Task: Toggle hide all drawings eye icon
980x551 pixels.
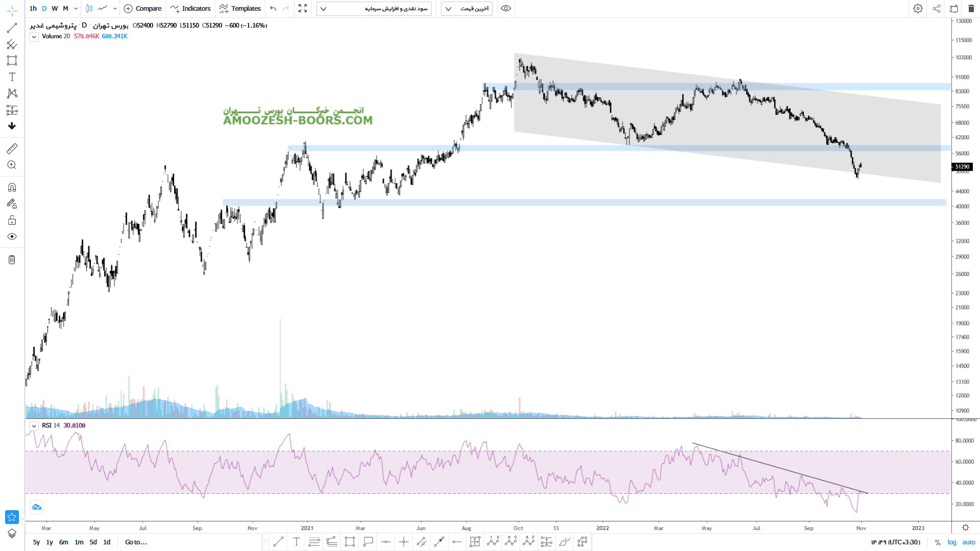Action: point(12,237)
